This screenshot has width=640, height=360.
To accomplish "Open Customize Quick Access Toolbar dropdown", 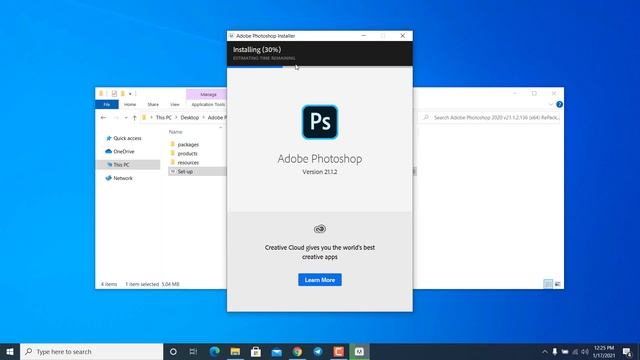I will pyautogui.click(x=130, y=94).
